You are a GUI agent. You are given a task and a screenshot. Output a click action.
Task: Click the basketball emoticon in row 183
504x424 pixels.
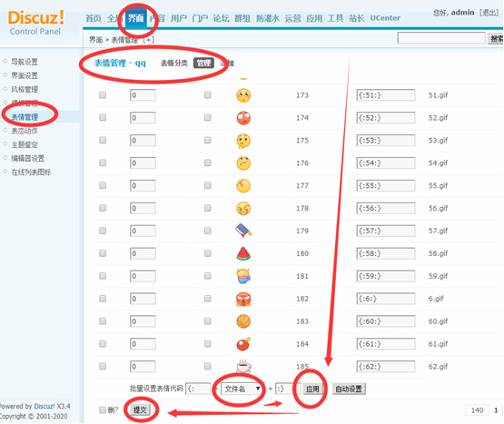tap(243, 321)
